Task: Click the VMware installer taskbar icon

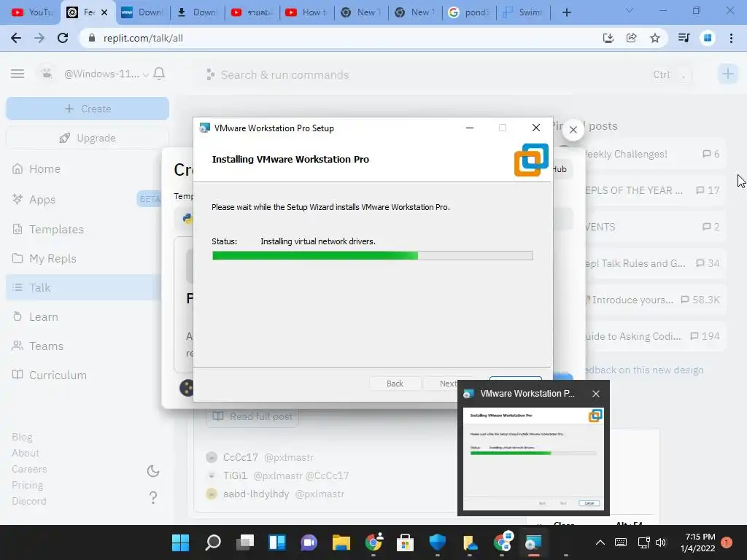Action: tap(533, 542)
